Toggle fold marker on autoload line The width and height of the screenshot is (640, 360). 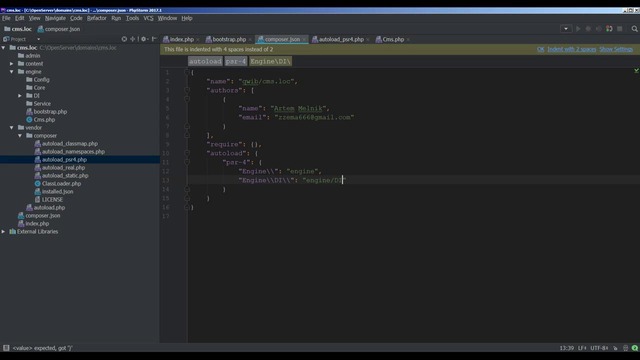tap(187, 153)
